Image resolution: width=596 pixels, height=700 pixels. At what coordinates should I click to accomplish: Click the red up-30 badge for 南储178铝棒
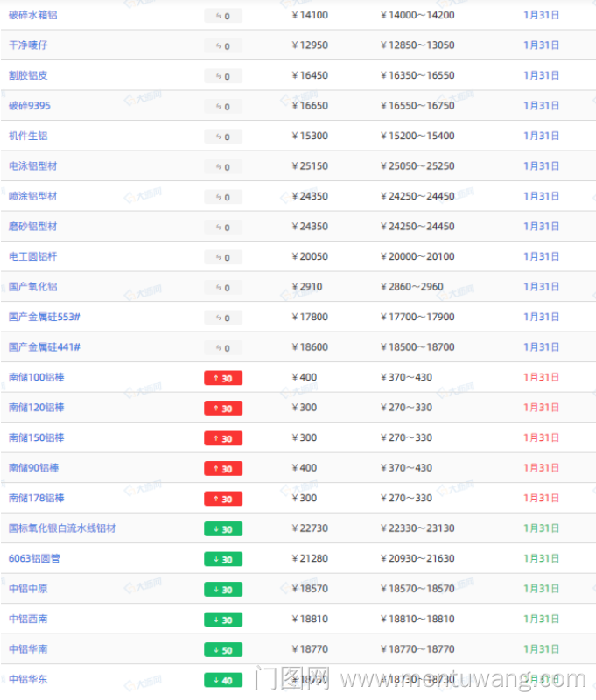223,499
